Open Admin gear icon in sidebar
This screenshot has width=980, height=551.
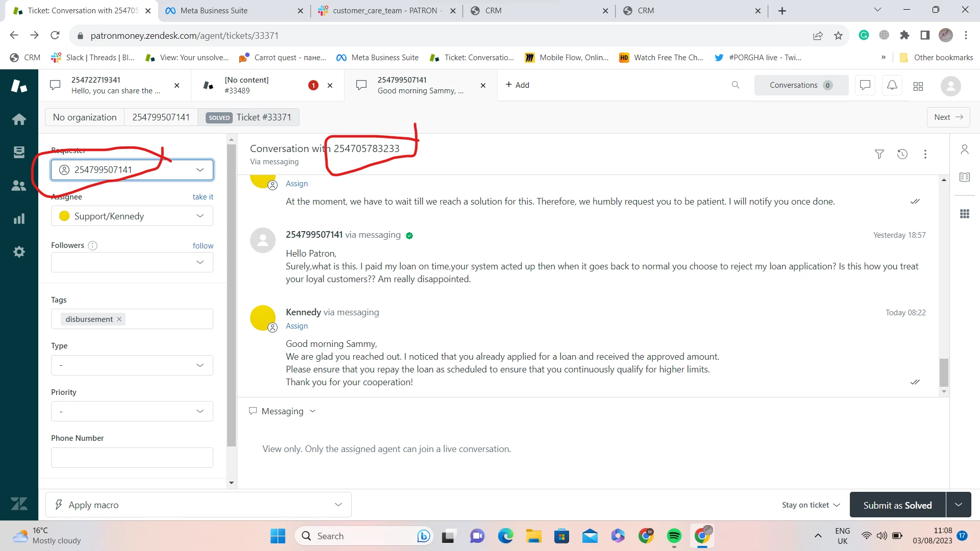pyautogui.click(x=19, y=252)
